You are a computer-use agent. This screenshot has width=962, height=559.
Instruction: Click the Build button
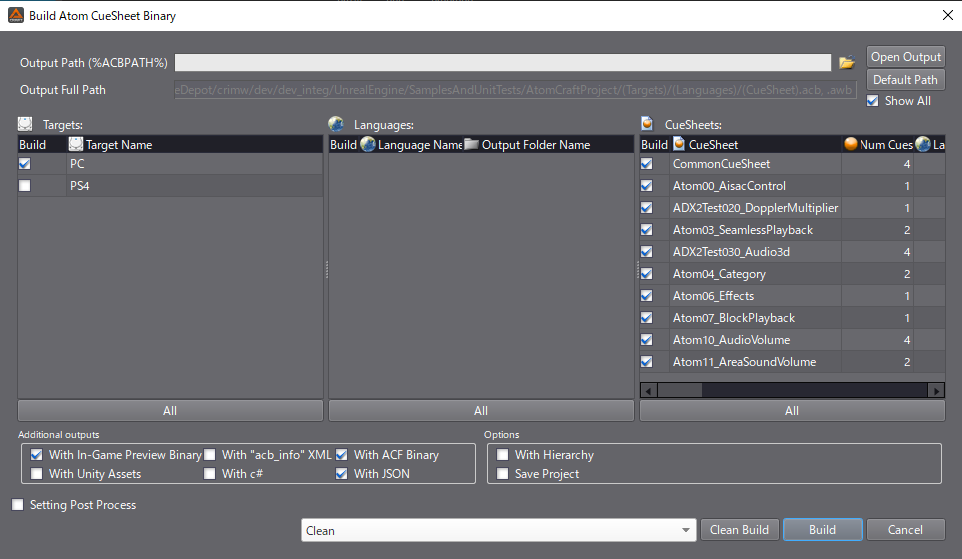[823, 530]
